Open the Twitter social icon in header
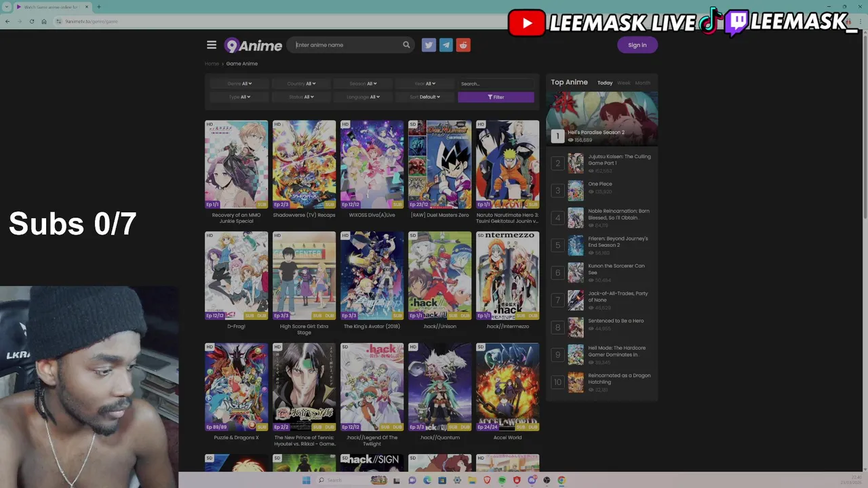The height and width of the screenshot is (488, 868). click(x=429, y=45)
